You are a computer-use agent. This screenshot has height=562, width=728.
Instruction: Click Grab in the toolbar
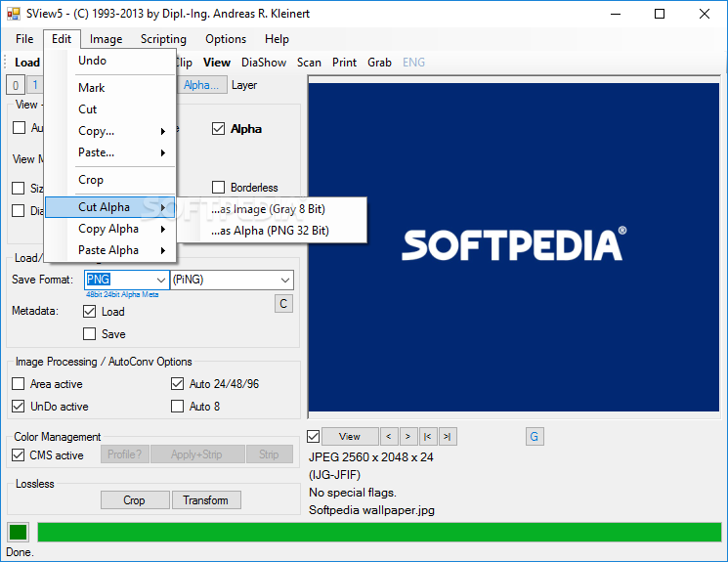click(x=380, y=63)
